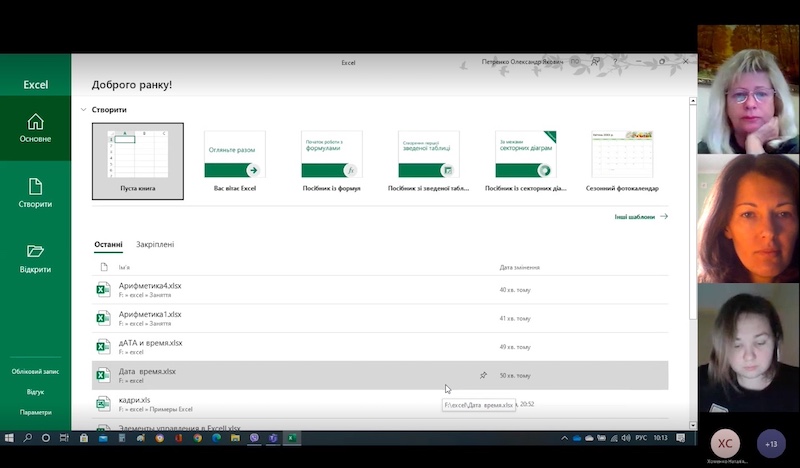Select the ХС participant avatar

point(725,444)
